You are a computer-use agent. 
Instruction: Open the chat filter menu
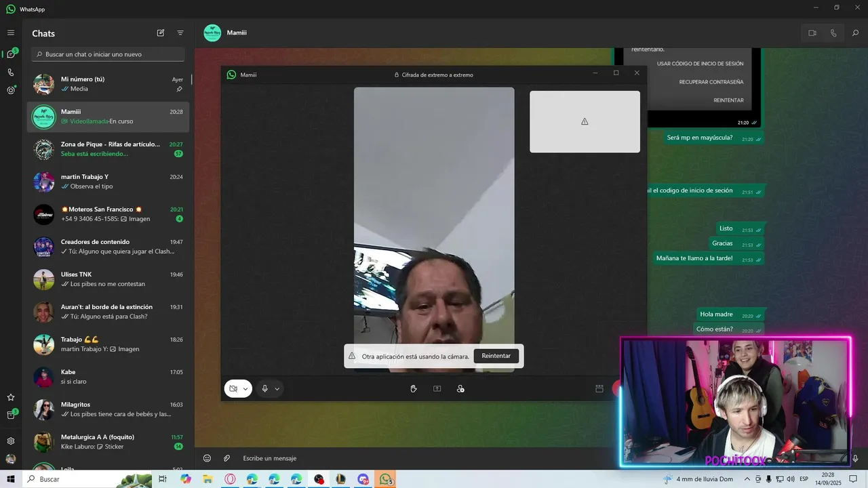click(x=180, y=33)
